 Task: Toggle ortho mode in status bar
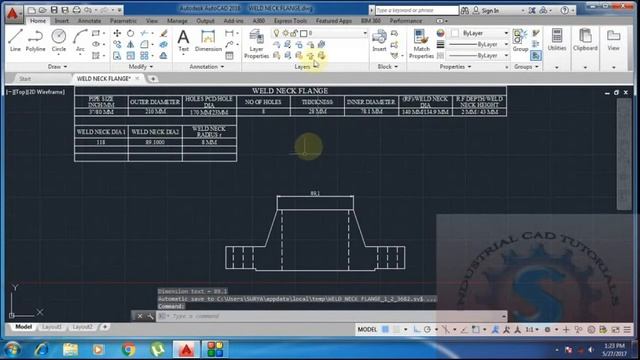pyautogui.click(x=416, y=329)
